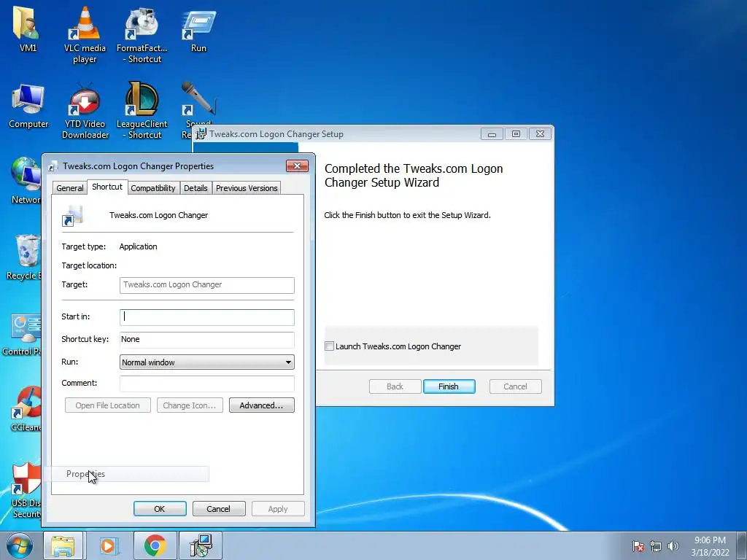Screen dimensions: 747x560
Task: Select the Shortcut tab
Action: 107,187
